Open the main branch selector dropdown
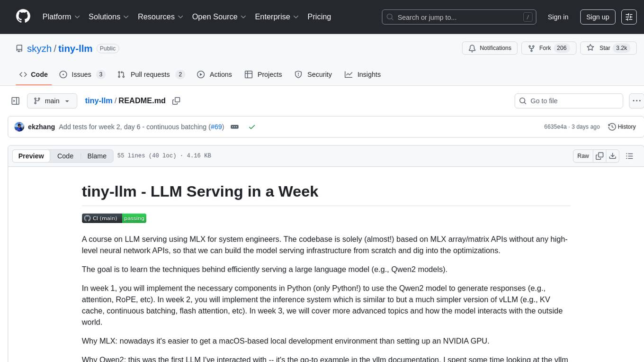 (x=52, y=101)
